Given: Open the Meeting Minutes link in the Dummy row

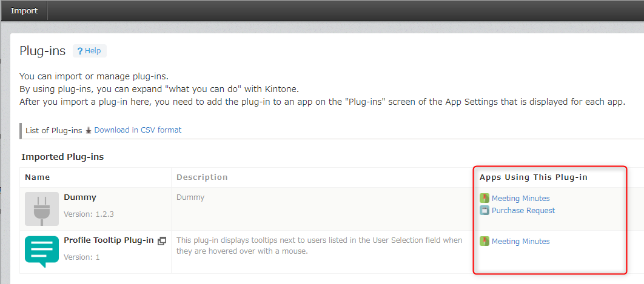Looking at the screenshot, I should (520, 199).
